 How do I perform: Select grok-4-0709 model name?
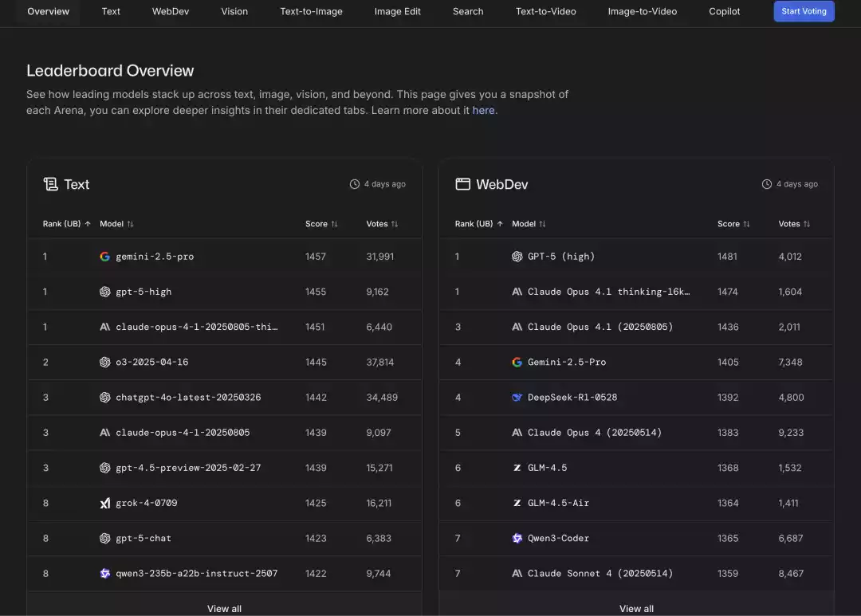pyautogui.click(x=147, y=503)
